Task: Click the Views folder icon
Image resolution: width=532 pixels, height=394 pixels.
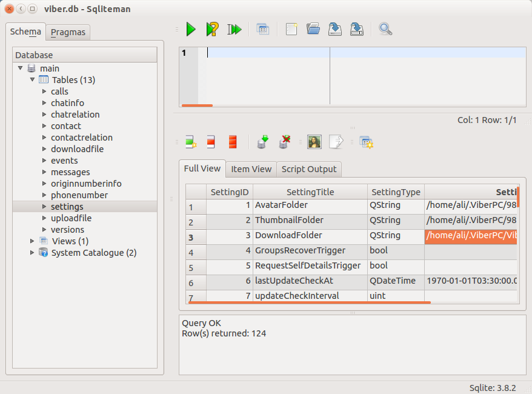Action: [x=44, y=241]
